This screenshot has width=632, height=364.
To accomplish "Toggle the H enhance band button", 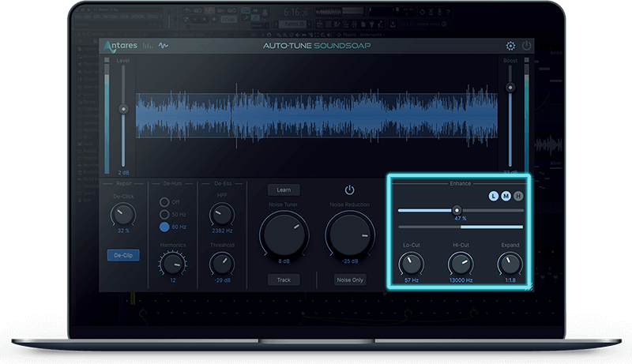I will pos(518,196).
